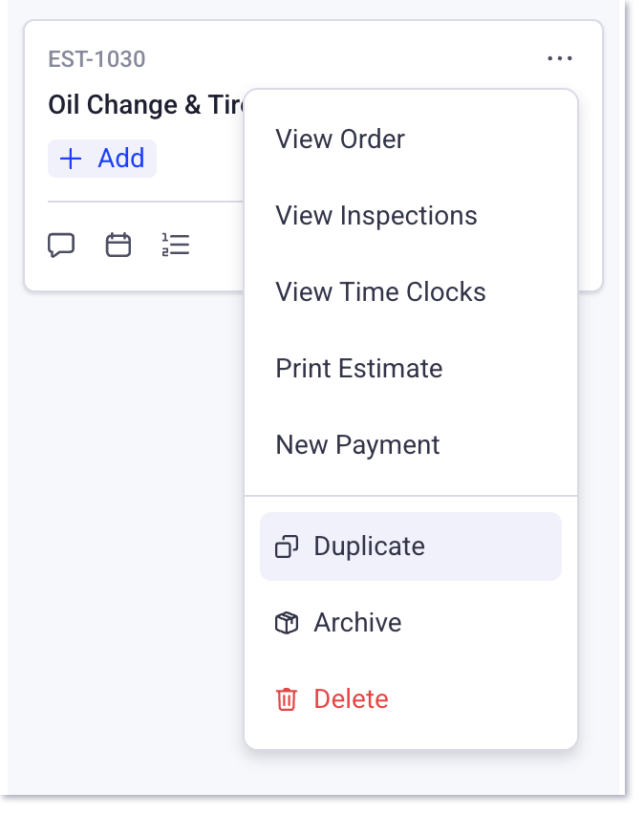Open View Time Clocks option
This screenshot has height=814, width=644.
(x=380, y=291)
